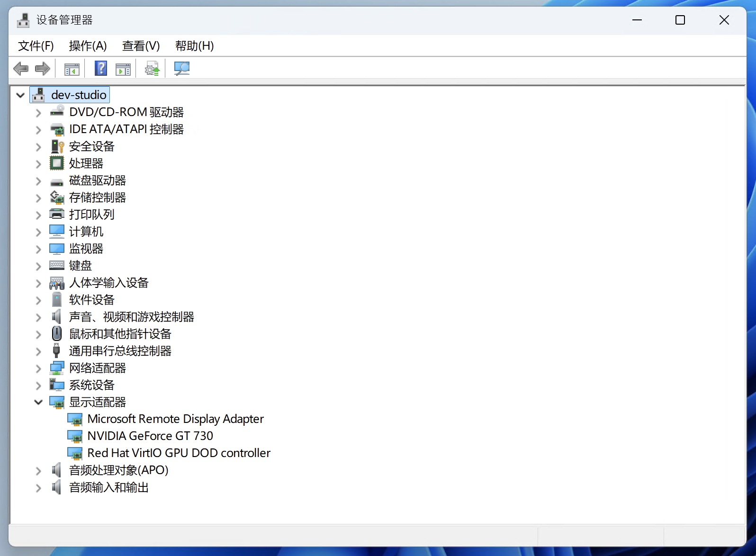Select the 显示适配器 label

(x=98, y=402)
